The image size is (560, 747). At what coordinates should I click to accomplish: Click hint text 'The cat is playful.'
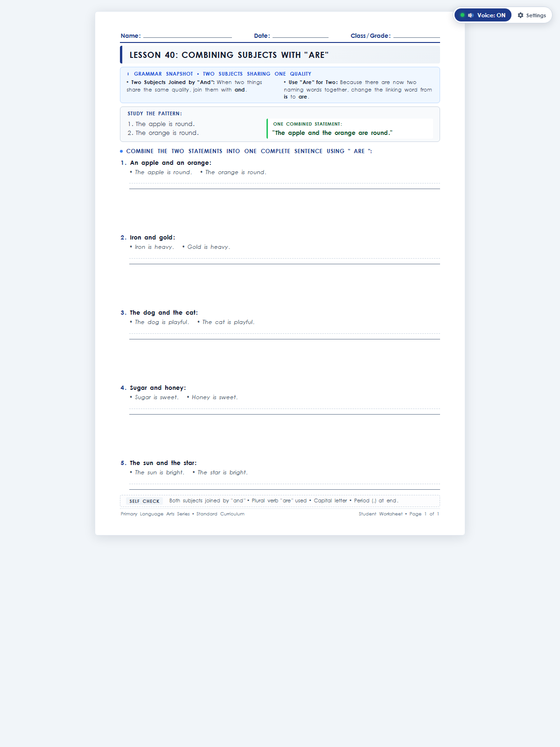[x=228, y=322]
